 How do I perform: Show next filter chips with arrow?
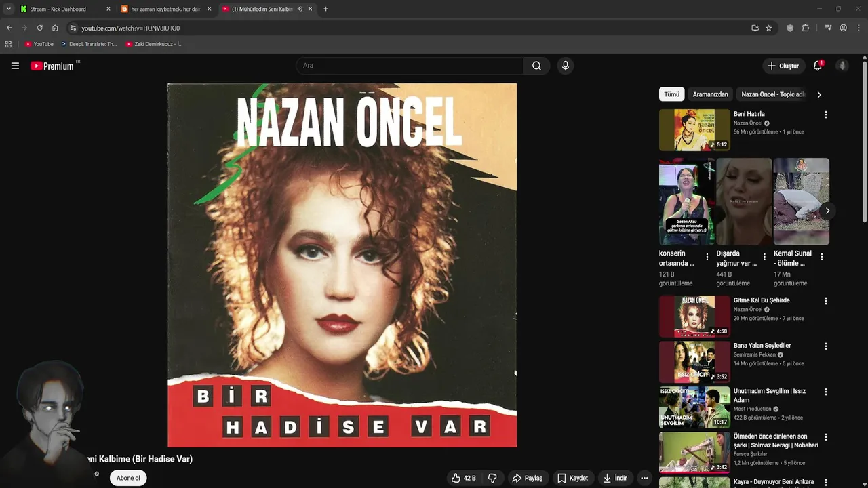coord(818,95)
